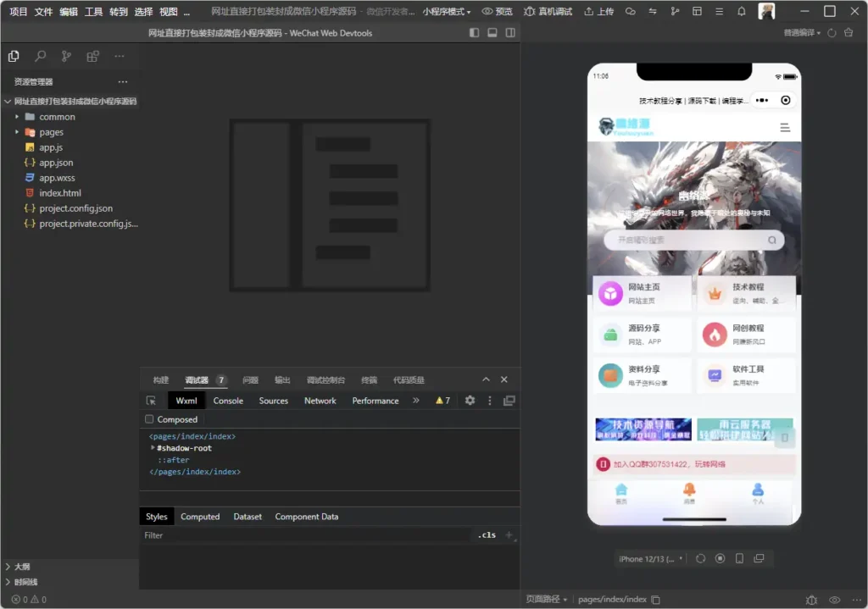Open 资源管理器 panel more actions ellipsis
Viewport: 868px width, 609px height.
tap(123, 82)
